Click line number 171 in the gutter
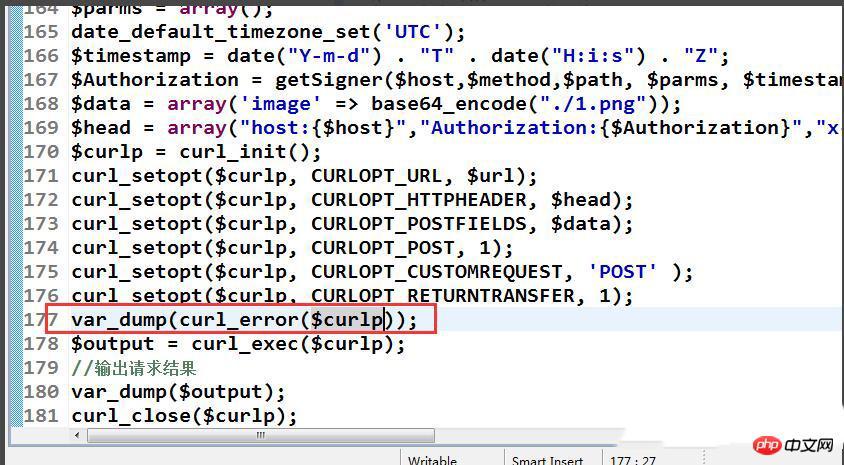The image size is (844, 465). pyautogui.click(x=41, y=175)
